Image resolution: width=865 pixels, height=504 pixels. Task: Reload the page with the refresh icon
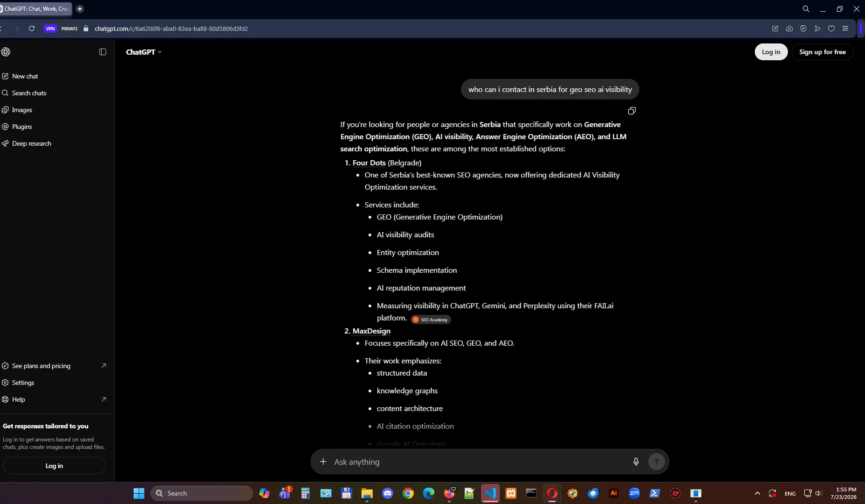(x=32, y=28)
